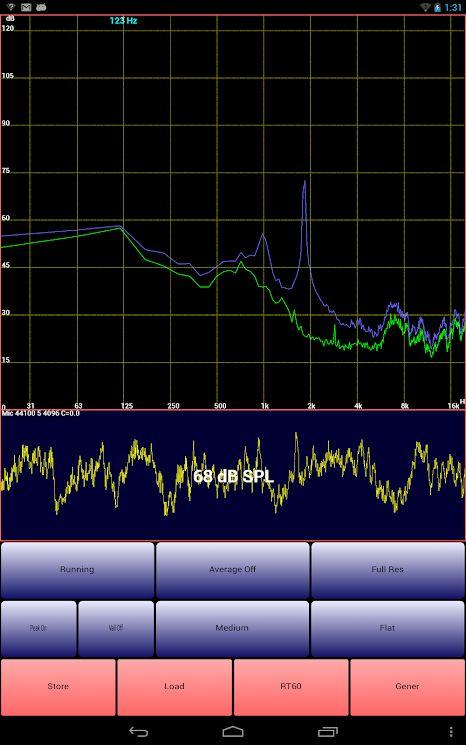Toggle the Running state button
466x745 pixels.
point(77,570)
